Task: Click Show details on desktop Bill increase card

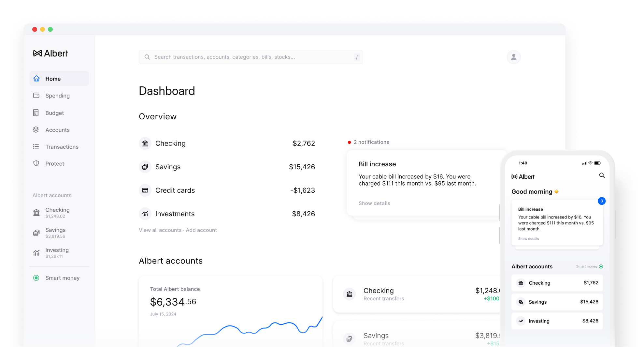Action: [x=374, y=203]
